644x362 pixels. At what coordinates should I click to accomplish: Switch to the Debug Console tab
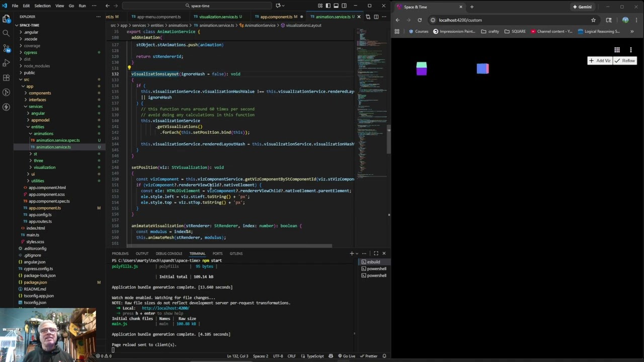[x=169, y=253]
